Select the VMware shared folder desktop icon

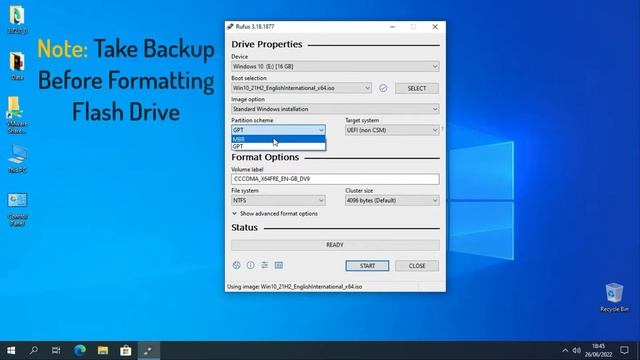coord(17,115)
